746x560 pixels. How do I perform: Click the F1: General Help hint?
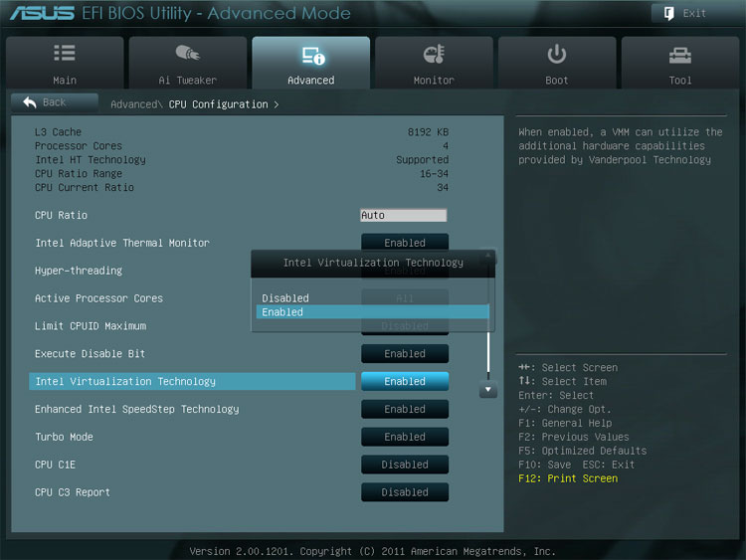(x=565, y=423)
